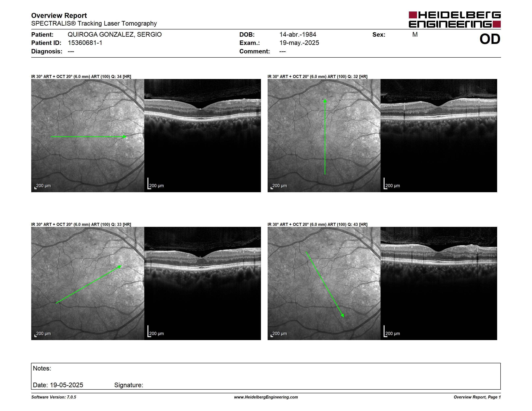The width and height of the screenshot is (532, 411).
Task: Click the www.HeidelbergEngineering.com link
Action: (x=266, y=397)
